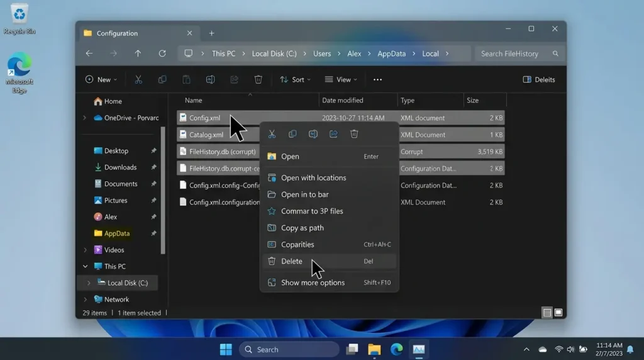Open Home in the sidebar
644x360 pixels.
(108, 101)
